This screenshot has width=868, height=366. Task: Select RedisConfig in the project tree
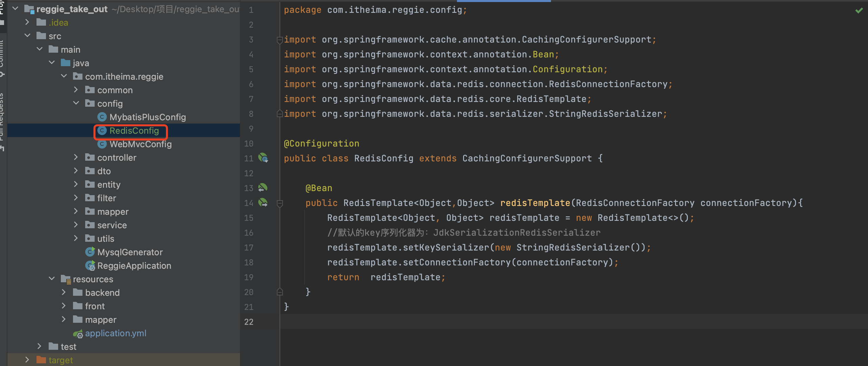click(134, 131)
